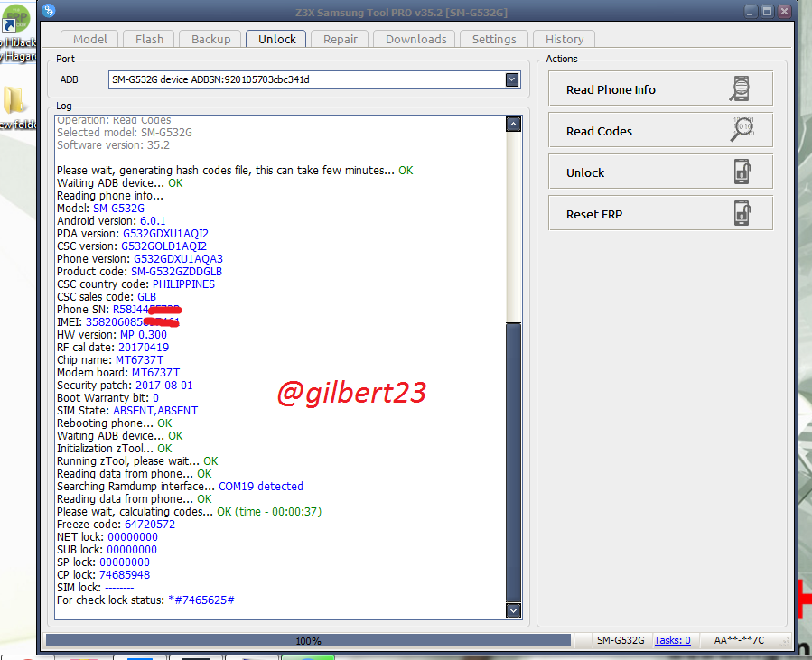The width and height of the screenshot is (812, 660).
Task: Click the Security patch 2017-08-01 value
Action: click(x=163, y=386)
